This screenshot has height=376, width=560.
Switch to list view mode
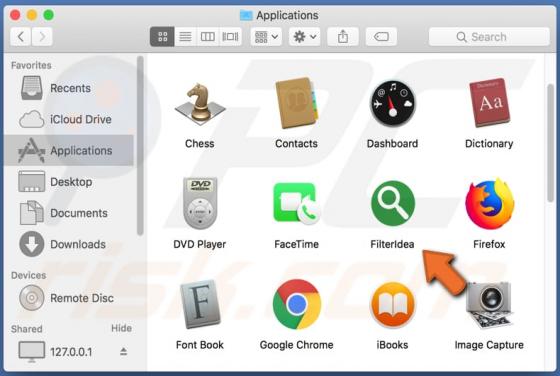coord(185,37)
